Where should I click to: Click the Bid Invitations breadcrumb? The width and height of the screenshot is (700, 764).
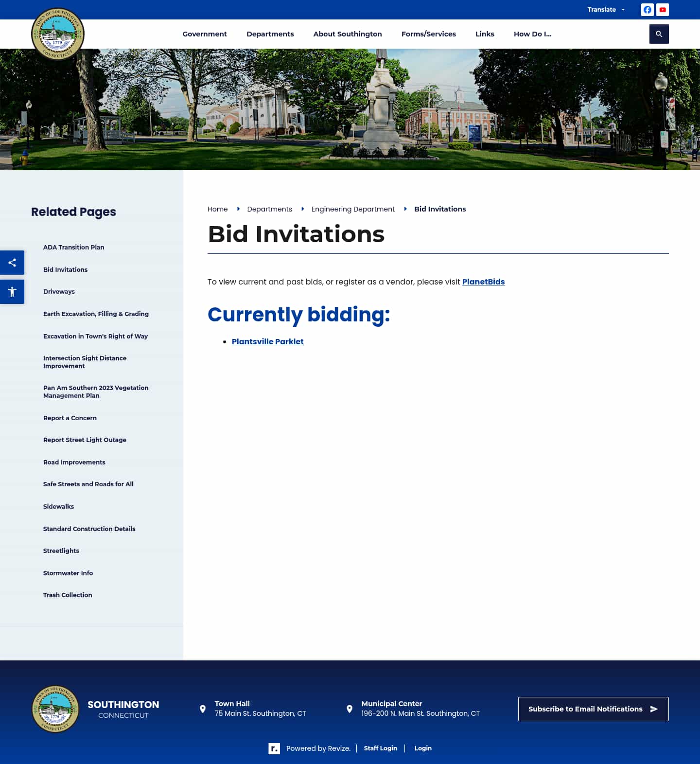[x=440, y=209]
